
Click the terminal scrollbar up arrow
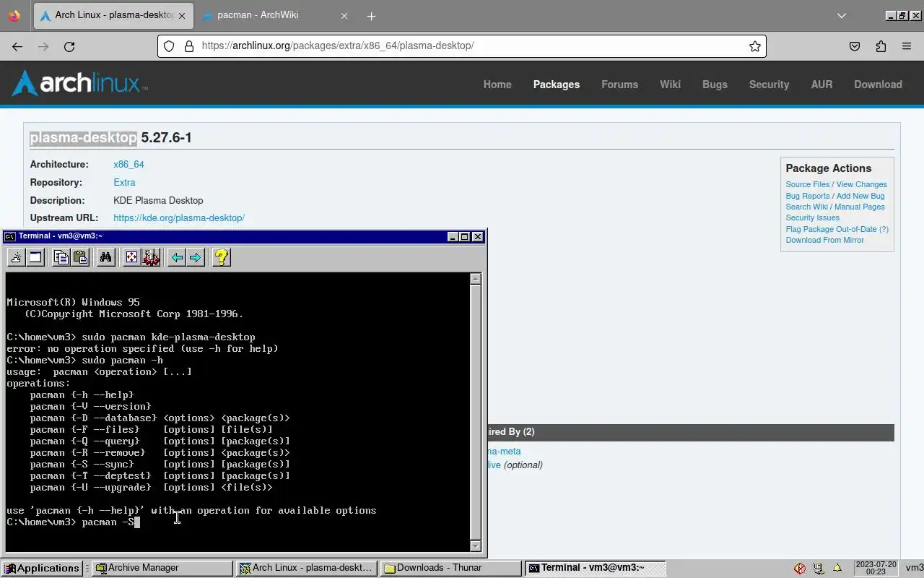[475, 279]
